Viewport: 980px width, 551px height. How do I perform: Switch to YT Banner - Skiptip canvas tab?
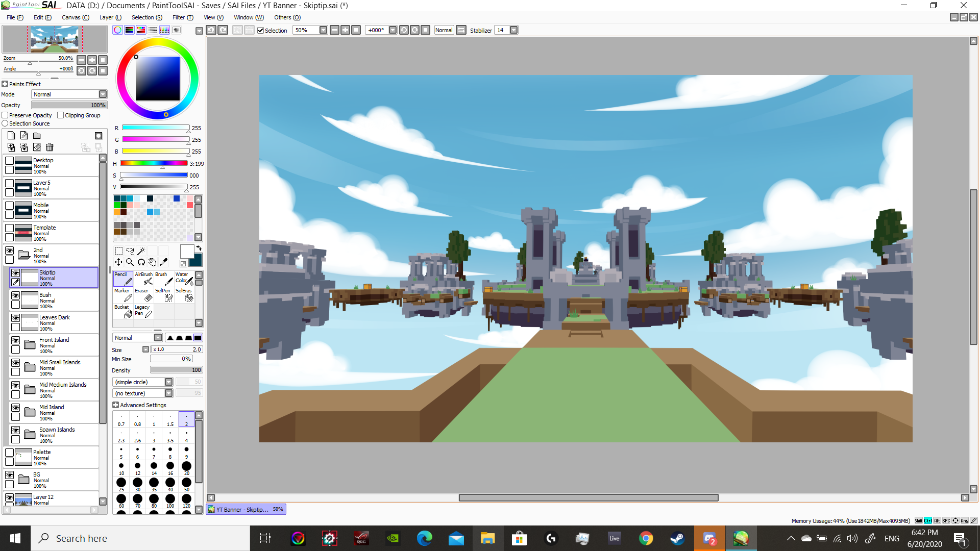tap(246, 509)
